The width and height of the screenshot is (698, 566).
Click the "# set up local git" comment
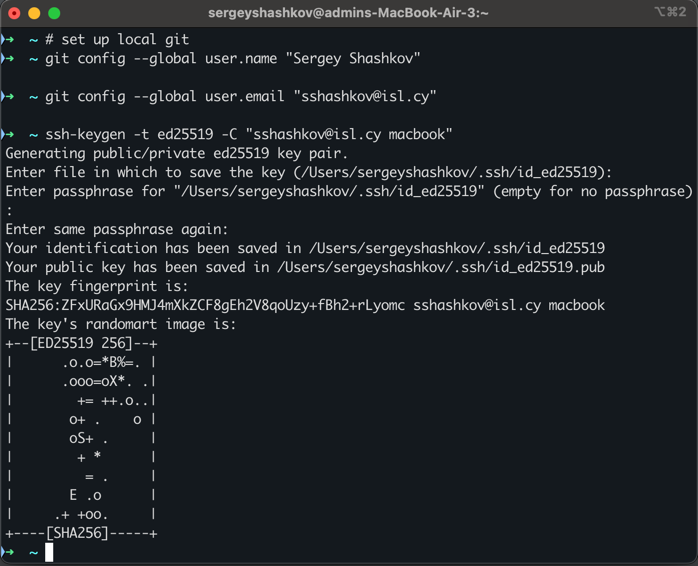point(117,40)
